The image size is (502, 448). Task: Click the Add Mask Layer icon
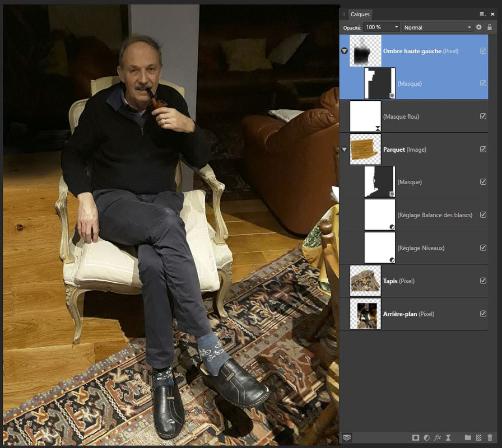(x=416, y=437)
